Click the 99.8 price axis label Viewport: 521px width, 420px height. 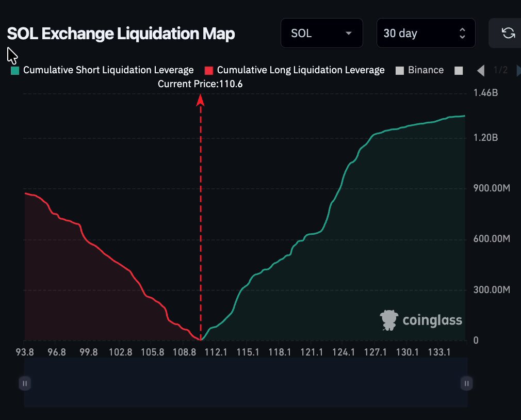tap(88, 352)
